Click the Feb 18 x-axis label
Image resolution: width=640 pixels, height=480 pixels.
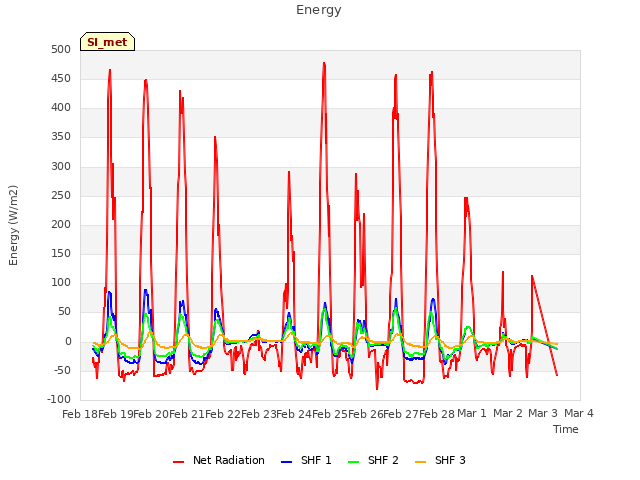tap(80, 414)
